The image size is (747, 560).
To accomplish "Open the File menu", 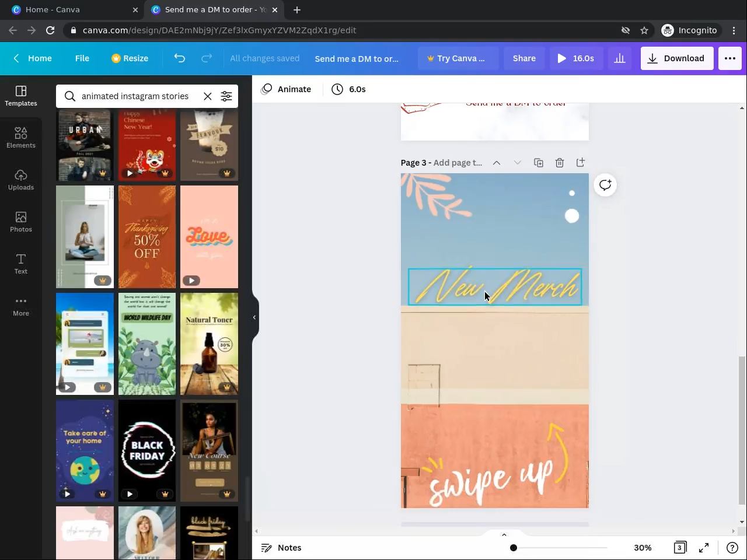I will point(82,58).
